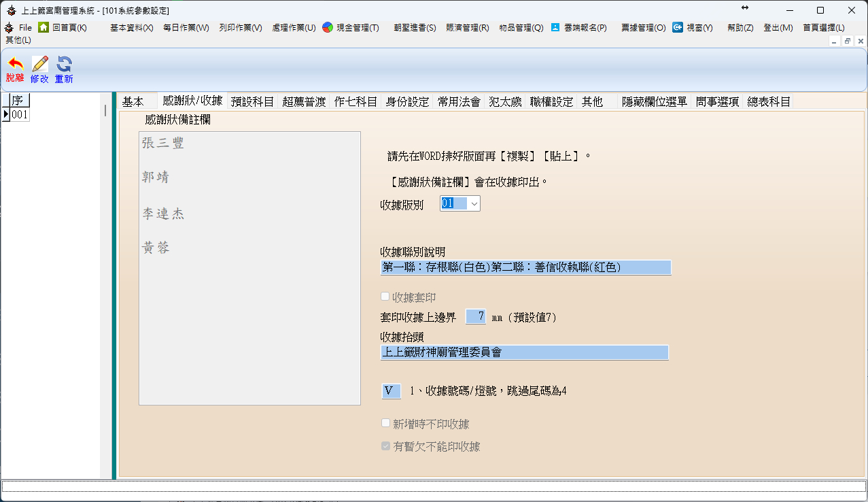
Task: Switch to the 犯太歲 tab
Action: point(505,102)
